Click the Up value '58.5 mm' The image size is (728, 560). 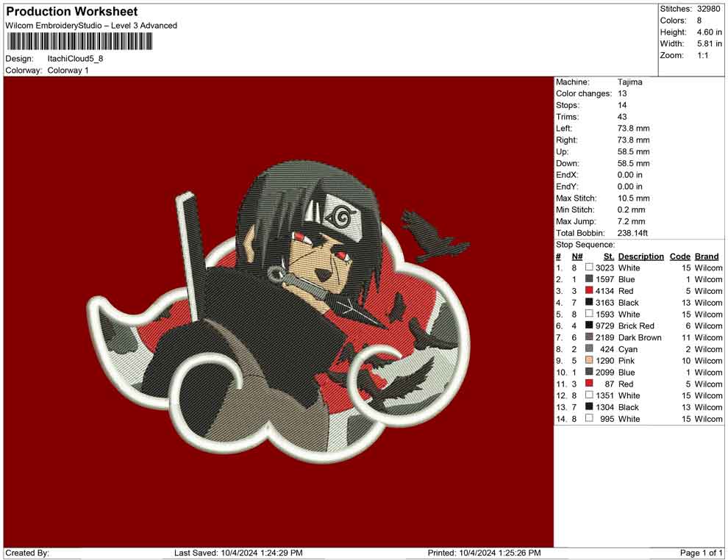pyautogui.click(x=633, y=151)
